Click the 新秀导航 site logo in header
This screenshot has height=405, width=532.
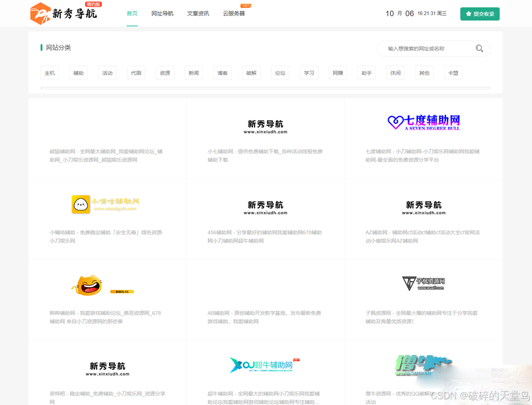click(64, 14)
